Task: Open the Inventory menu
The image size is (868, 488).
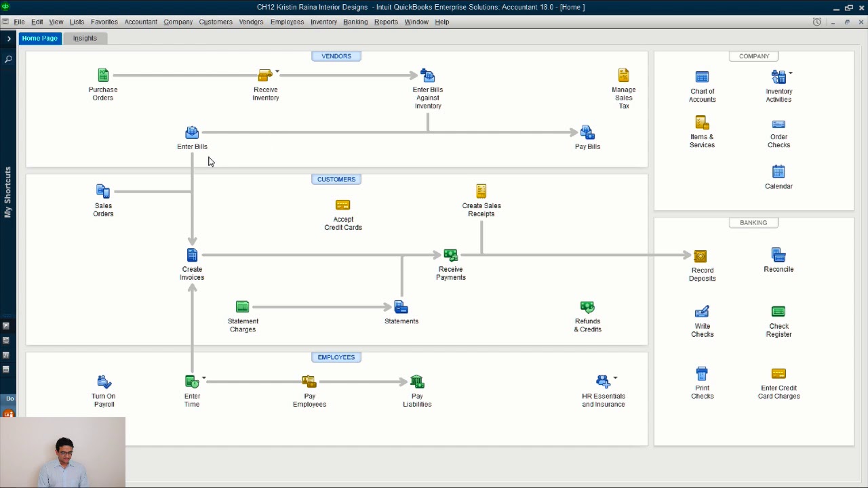Action: [323, 22]
